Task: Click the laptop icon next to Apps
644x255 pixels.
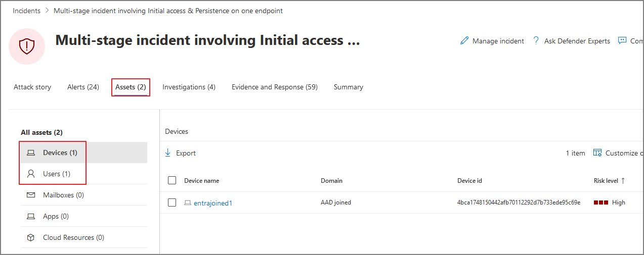Action: click(x=31, y=216)
